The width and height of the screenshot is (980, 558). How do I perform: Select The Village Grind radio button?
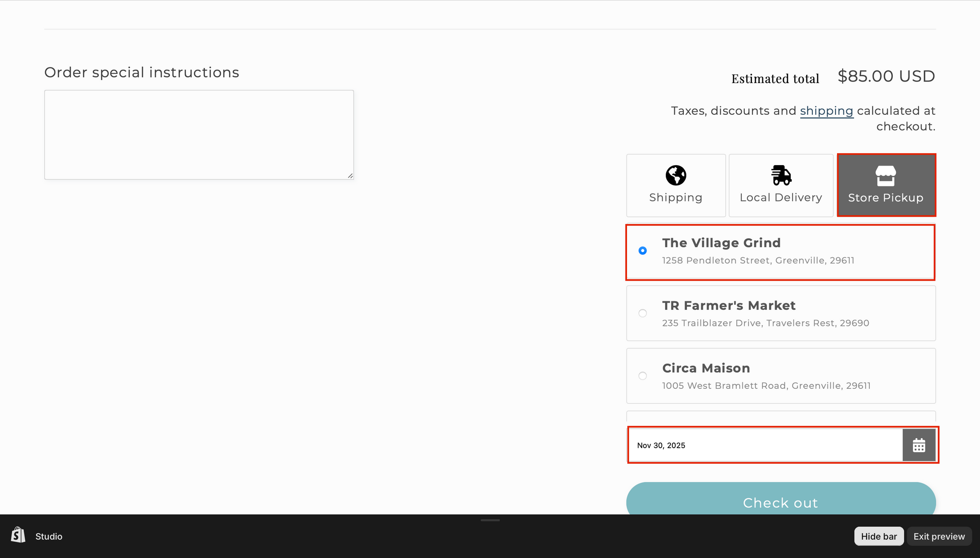tap(643, 251)
